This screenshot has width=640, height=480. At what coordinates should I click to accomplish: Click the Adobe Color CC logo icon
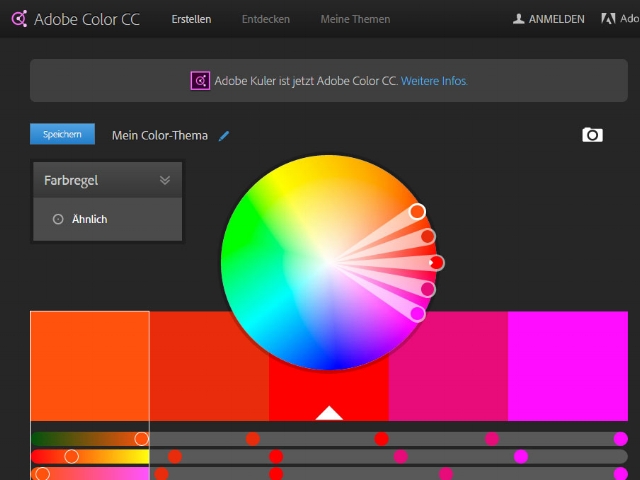click(19, 19)
